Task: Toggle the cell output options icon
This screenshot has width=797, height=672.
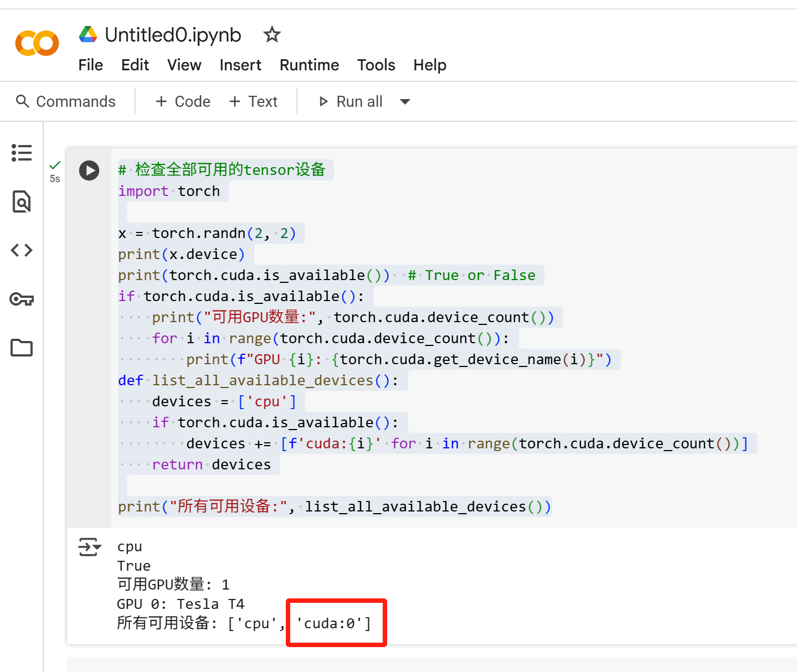Action: click(90, 547)
